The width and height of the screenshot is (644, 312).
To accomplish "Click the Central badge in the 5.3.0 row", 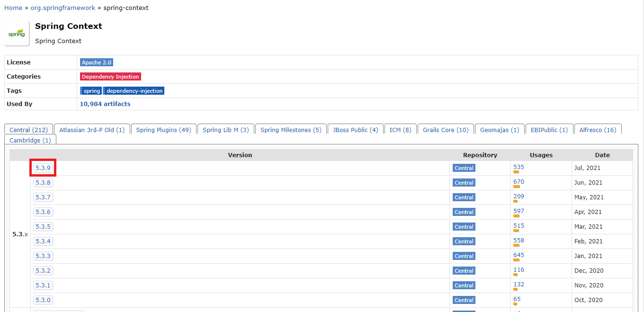I will (464, 300).
